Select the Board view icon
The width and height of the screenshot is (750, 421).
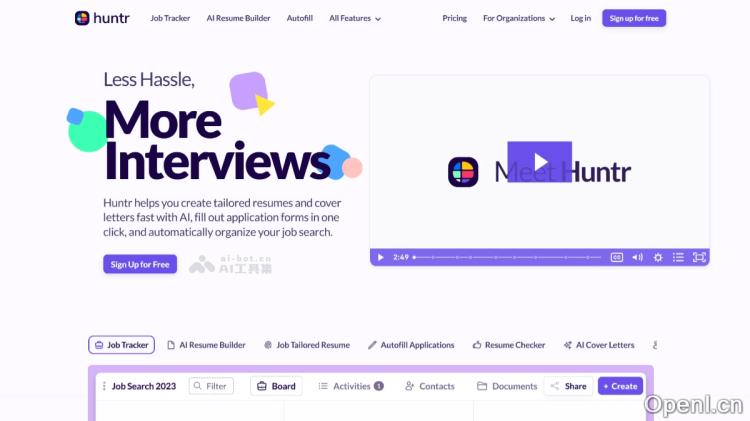(274, 386)
